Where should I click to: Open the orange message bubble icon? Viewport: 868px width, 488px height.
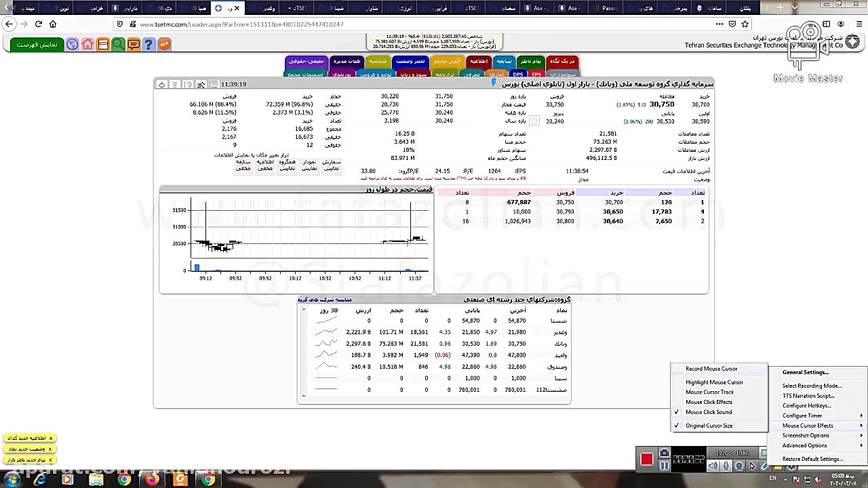pos(134,45)
